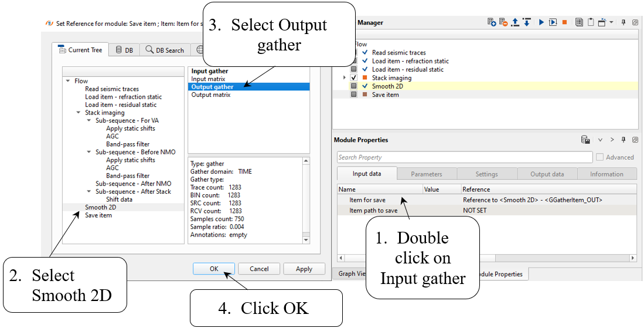Screen dimensions: 644x328
Task: Collapse the Flow node in the Current Tree
Action: 68,81
